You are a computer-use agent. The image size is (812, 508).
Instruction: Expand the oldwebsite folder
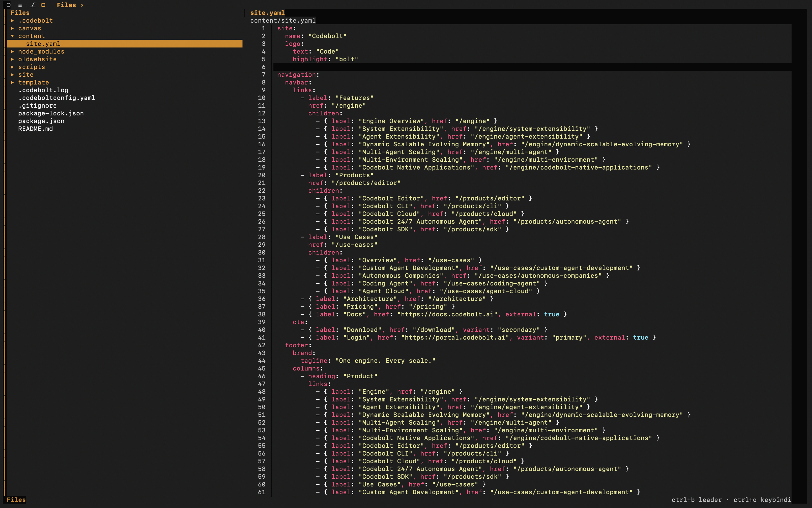click(x=12, y=59)
